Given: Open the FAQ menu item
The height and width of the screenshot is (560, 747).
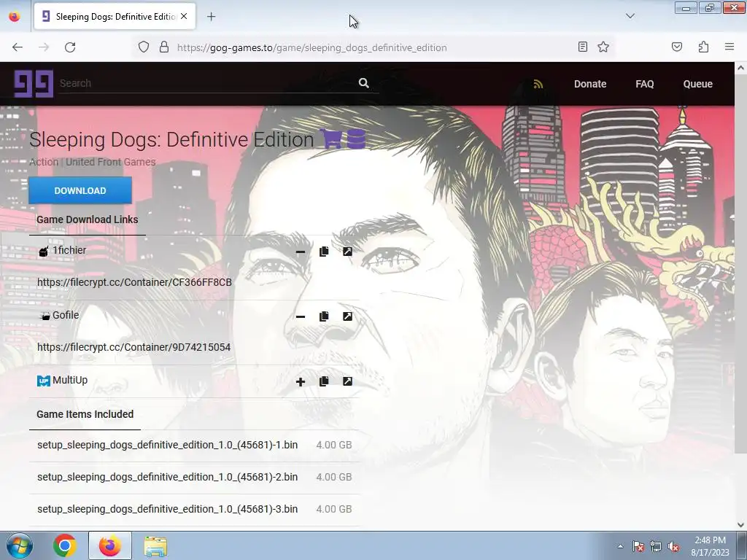Looking at the screenshot, I should coord(645,84).
